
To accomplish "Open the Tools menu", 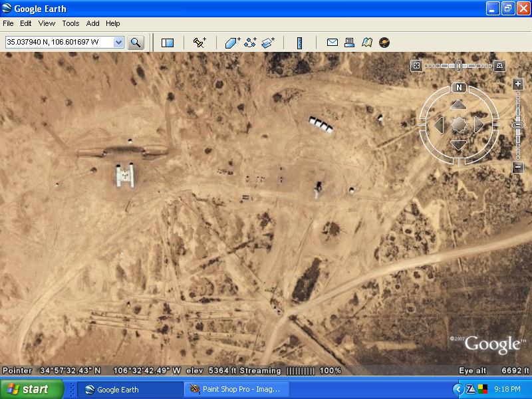I will (x=70, y=23).
